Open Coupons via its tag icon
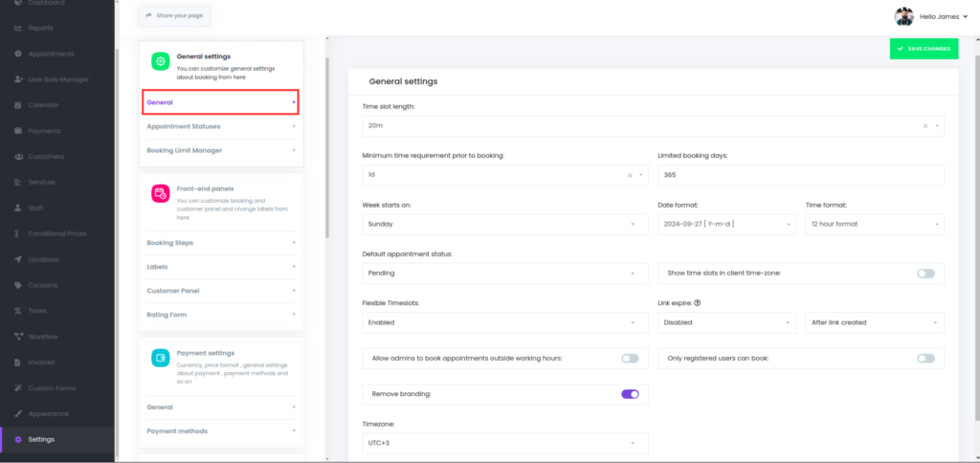The width and height of the screenshot is (980, 463). 19,285
